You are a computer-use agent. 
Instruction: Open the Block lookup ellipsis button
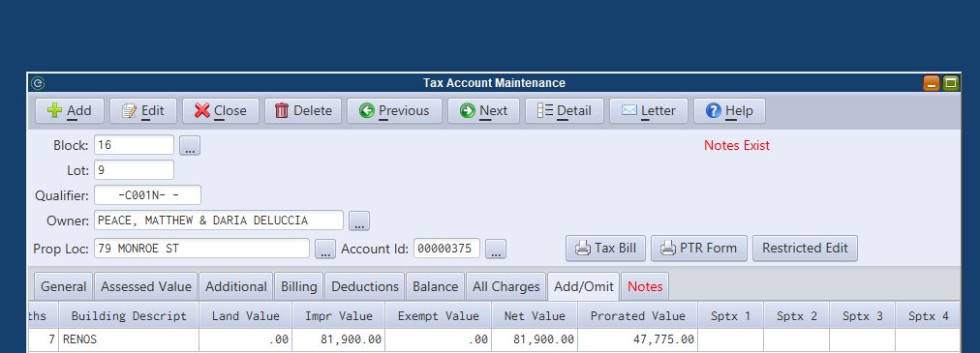190,145
